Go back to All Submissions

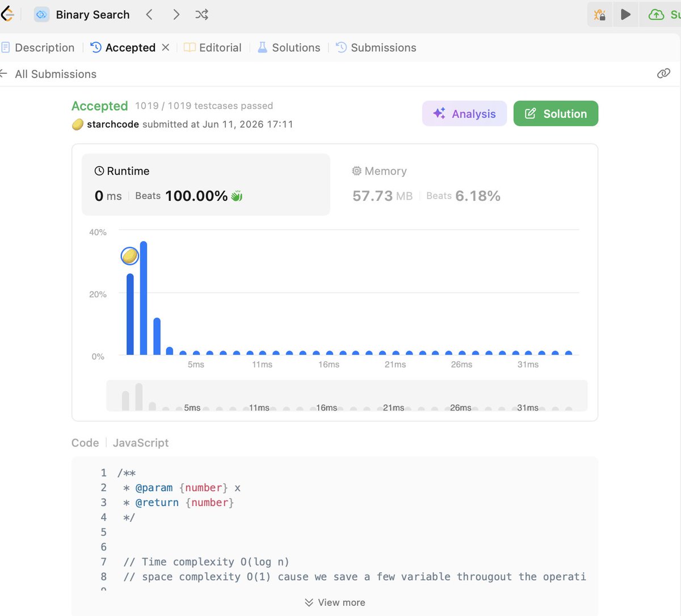click(x=48, y=74)
